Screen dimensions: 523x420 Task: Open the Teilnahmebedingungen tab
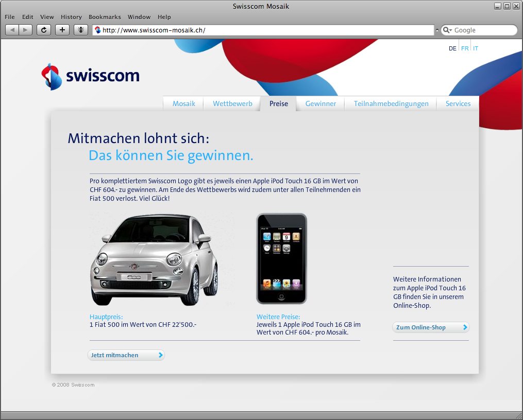(391, 103)
